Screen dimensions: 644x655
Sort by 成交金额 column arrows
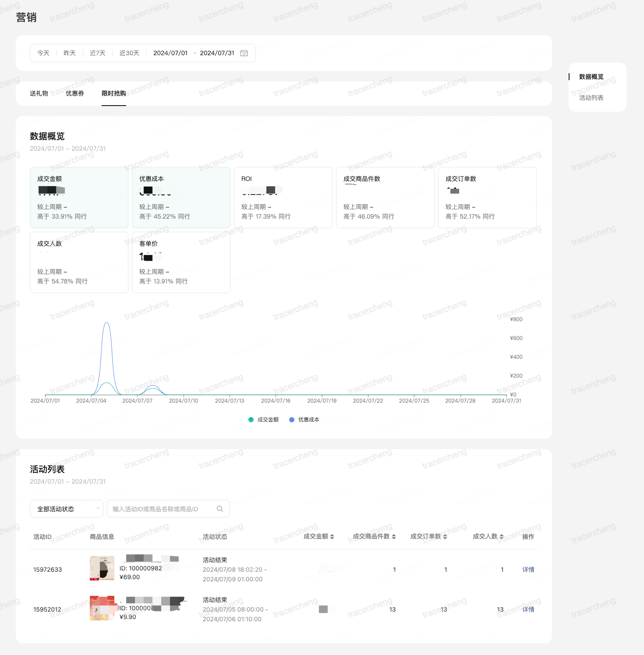point(332,537)
